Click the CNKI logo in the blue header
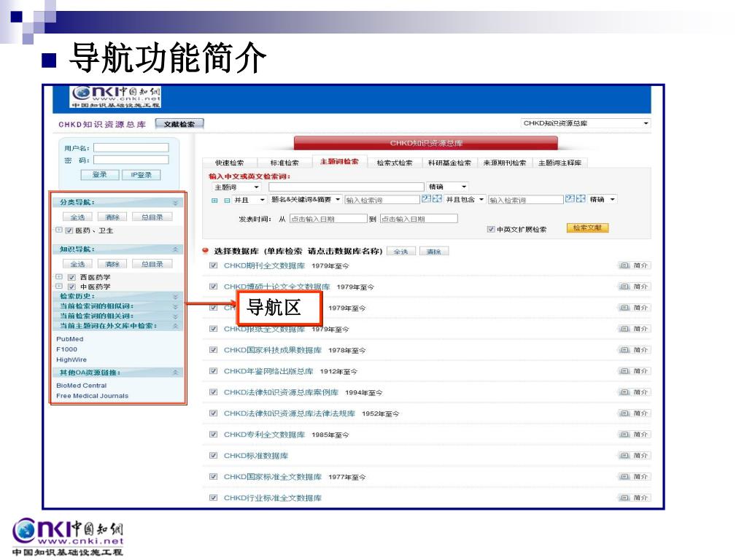 point(115,97)
